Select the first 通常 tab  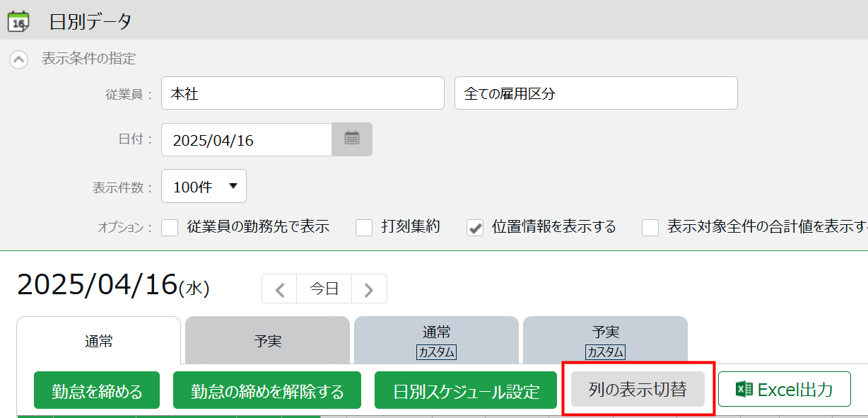pyautogui.click(x=98, y=341)
